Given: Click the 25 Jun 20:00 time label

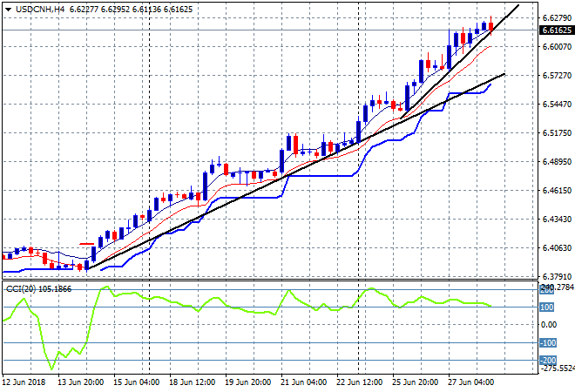Looking at the screenshot, I should coord(416,382).
